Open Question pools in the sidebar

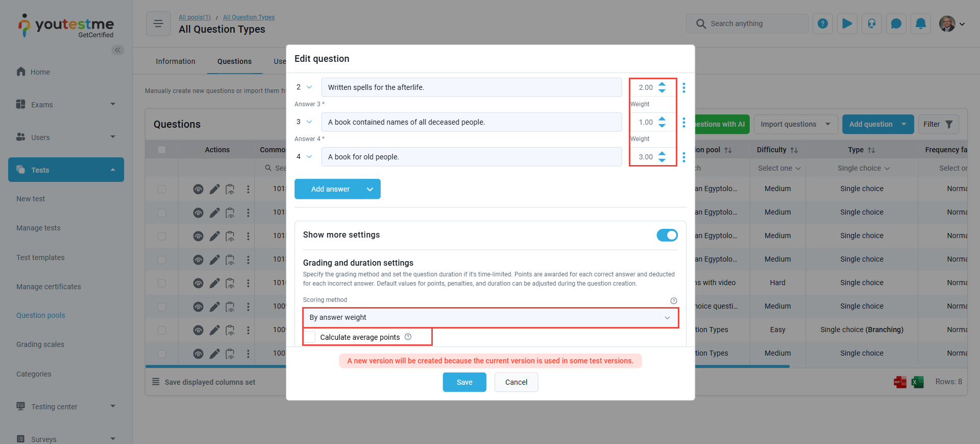pyautogui.click(x=41, y=315)
